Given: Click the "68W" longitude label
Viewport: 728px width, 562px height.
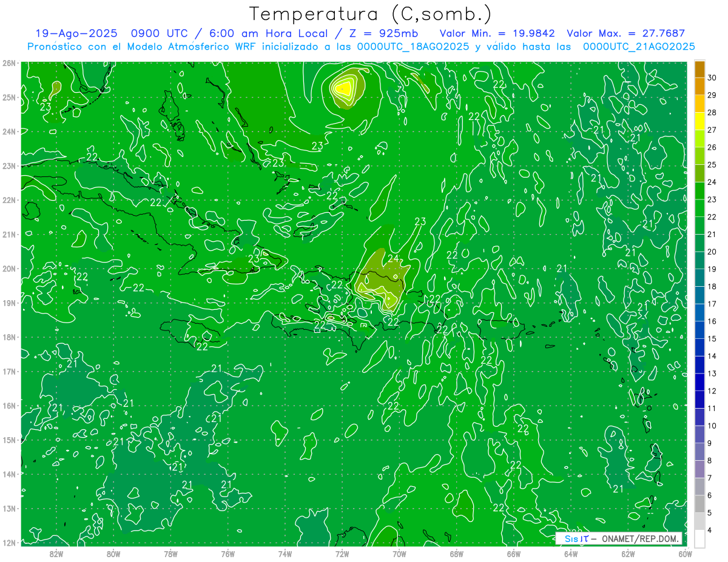Looking at the screenshot, I should click(457, 554).
